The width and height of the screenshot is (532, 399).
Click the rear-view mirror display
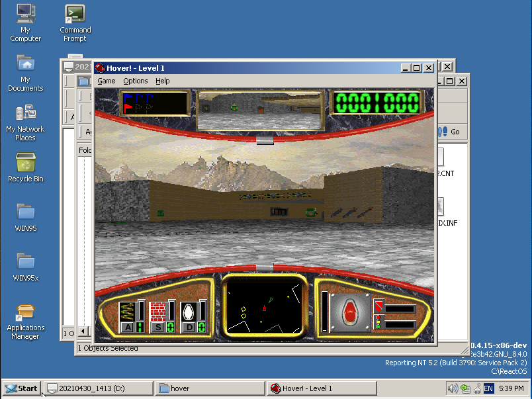(x=260, y=111)
